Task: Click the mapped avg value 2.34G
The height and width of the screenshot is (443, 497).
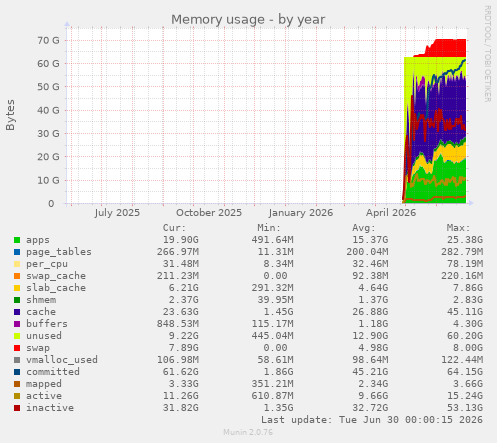Action: coord(373,384)
